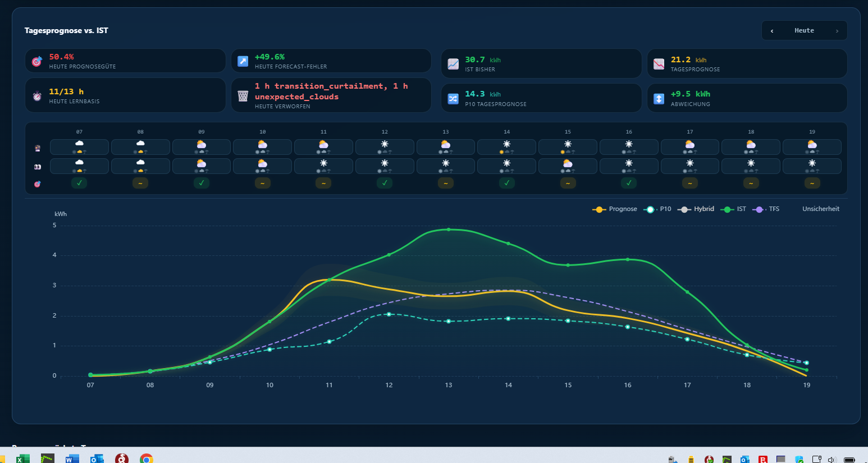The width and height of the screenshot is (868, 463).
Task: Toggle the Prognose series in chart legend
Action: click(x=615, y=209)
